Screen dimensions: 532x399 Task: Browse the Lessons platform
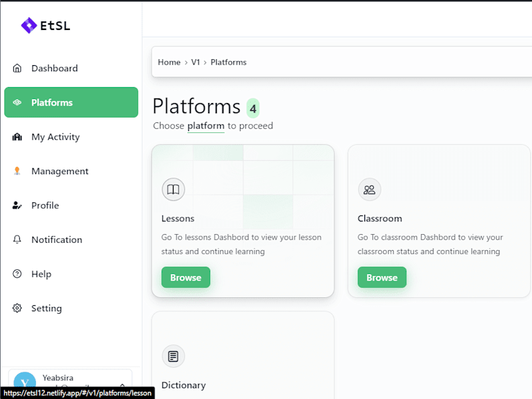click(x=186, y=277)
